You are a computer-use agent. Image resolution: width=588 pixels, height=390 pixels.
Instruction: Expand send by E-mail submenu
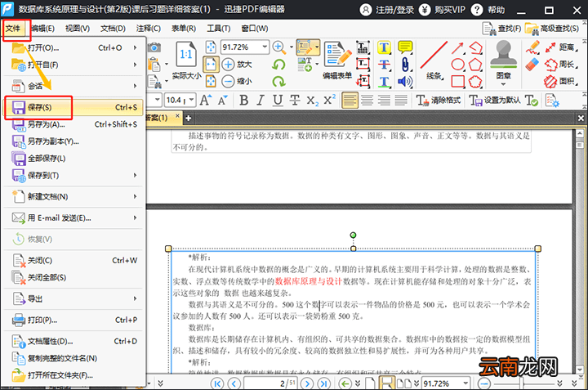point(135,217)
